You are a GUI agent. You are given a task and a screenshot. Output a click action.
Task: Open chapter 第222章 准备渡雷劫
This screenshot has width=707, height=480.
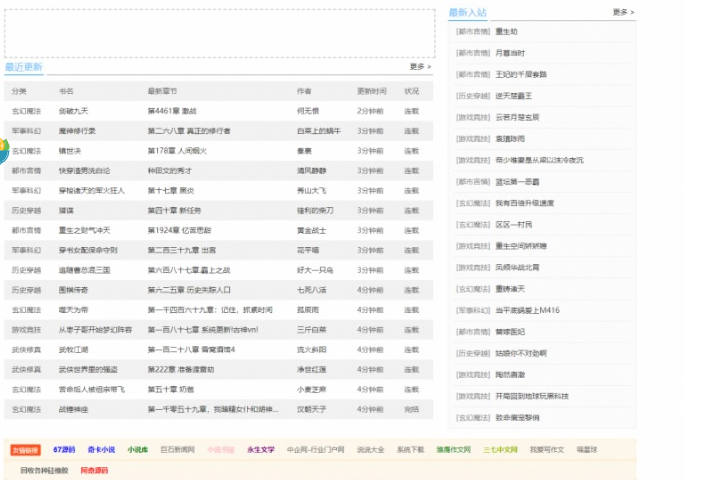pos(181,369)
